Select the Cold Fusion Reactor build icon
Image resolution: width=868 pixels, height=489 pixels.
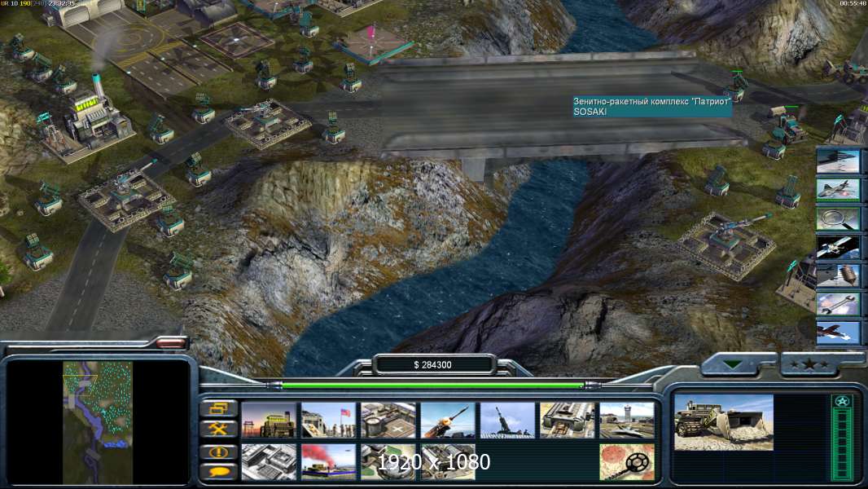point(268,421)
